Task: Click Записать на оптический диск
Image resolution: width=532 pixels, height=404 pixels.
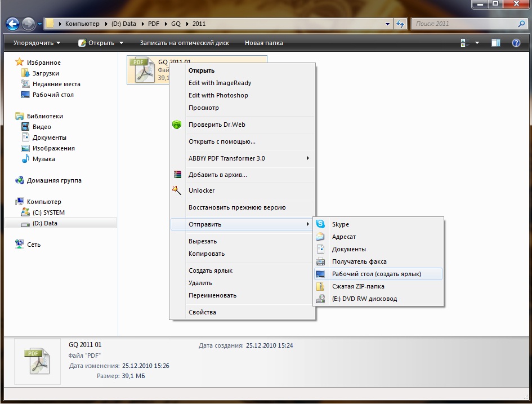Action: click(x=184, y=43)
